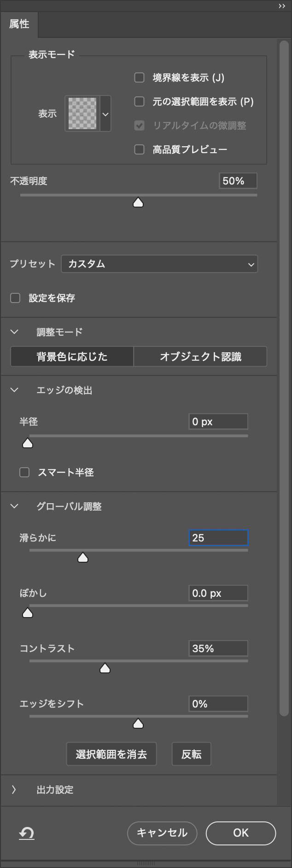Click the コントラスト value input field
Screen dimensions: 292x868
[218, 648]
